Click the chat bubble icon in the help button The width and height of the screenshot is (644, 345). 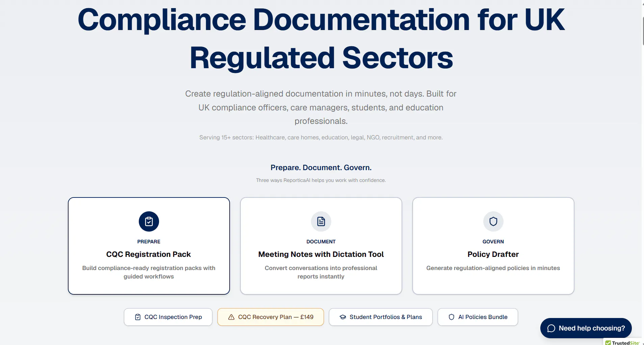[x=551, y=328]
